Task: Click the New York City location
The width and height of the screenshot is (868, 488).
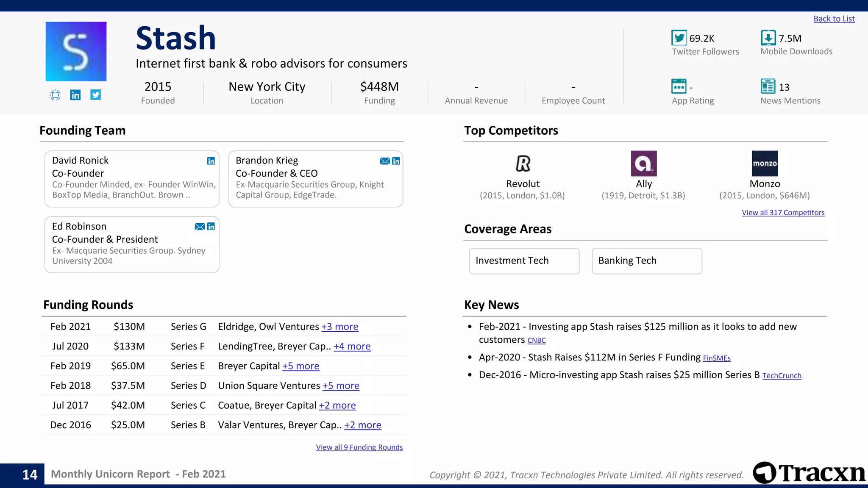Action: (x=267, y=87)
